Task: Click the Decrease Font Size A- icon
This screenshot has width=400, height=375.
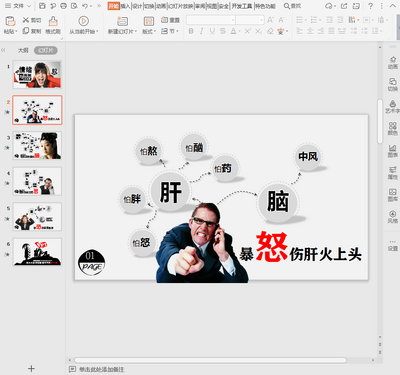Action: pos(282,20)
